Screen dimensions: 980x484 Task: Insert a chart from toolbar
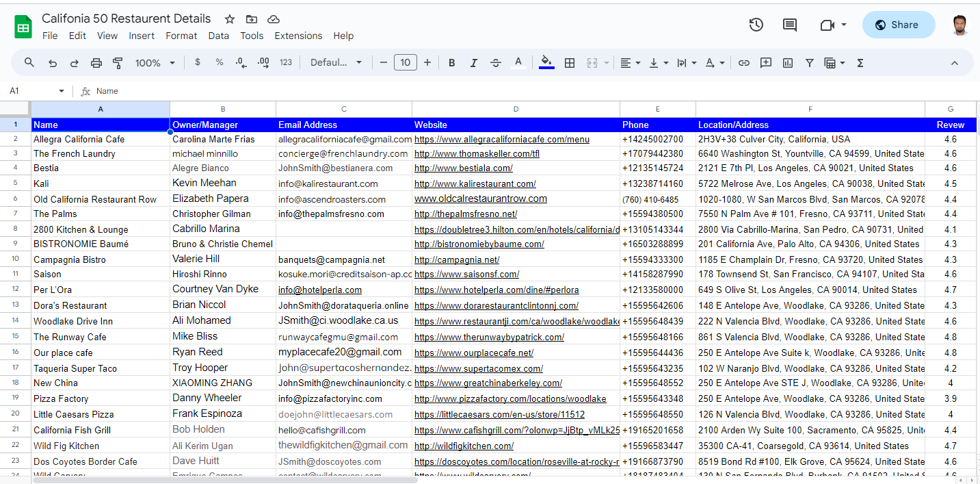point(788,63)
